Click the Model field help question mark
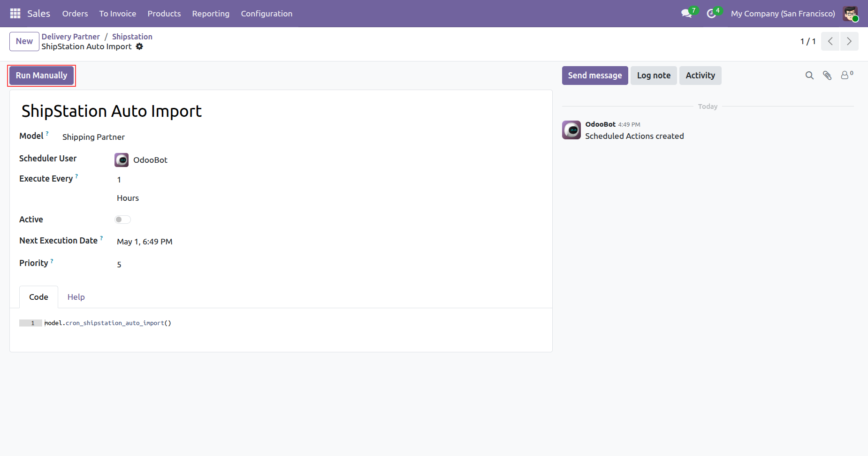This screenshot has height=456, width=868. [x=47, y=134]
